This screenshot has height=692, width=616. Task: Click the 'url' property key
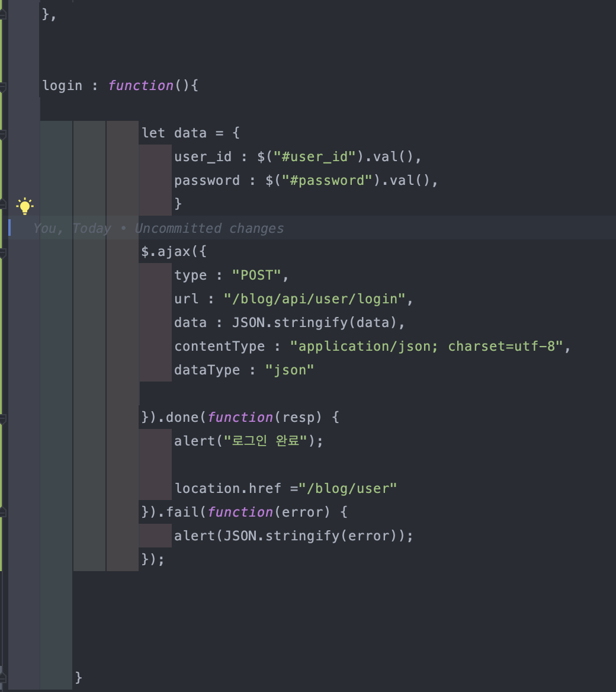[186, 299]
